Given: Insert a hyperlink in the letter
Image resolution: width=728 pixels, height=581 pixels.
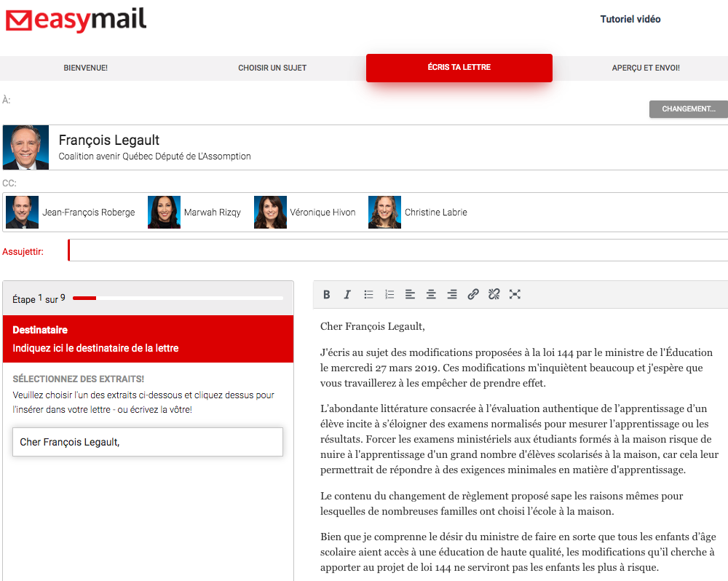Looking at the screenshot, I should [473, 294].
